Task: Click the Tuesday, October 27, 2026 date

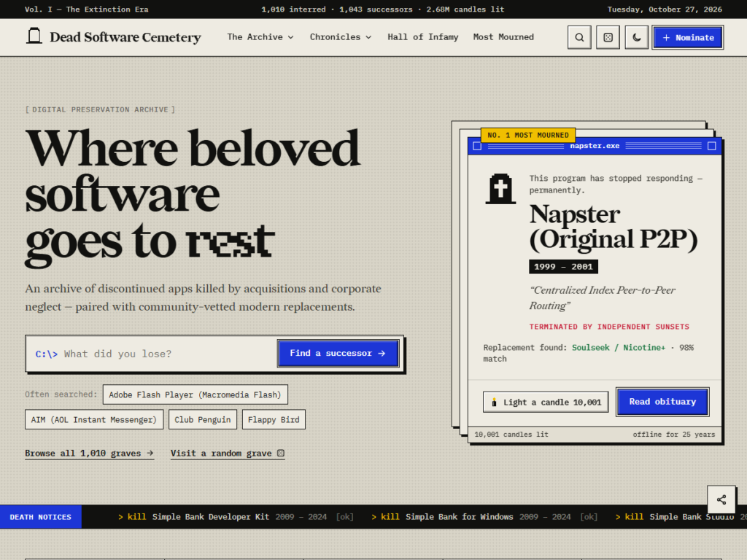Action: pyautogui.click(x=665, y=9)
